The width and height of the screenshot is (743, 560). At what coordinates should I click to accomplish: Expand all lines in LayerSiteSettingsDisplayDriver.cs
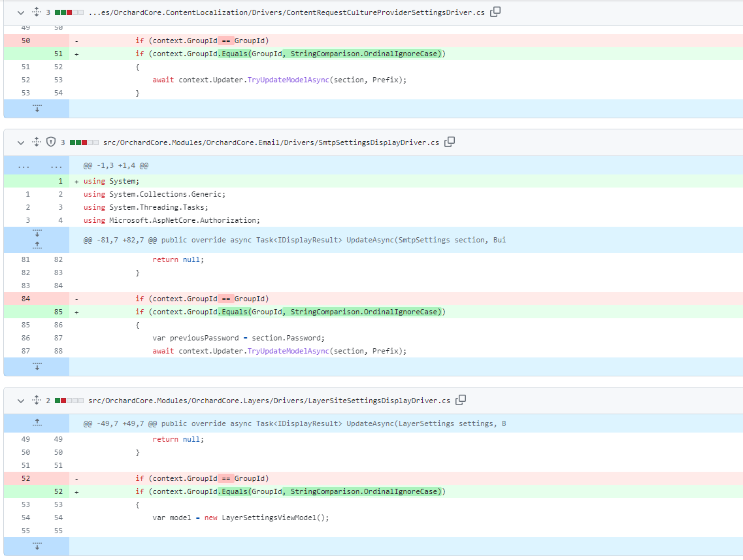[37, 400]
